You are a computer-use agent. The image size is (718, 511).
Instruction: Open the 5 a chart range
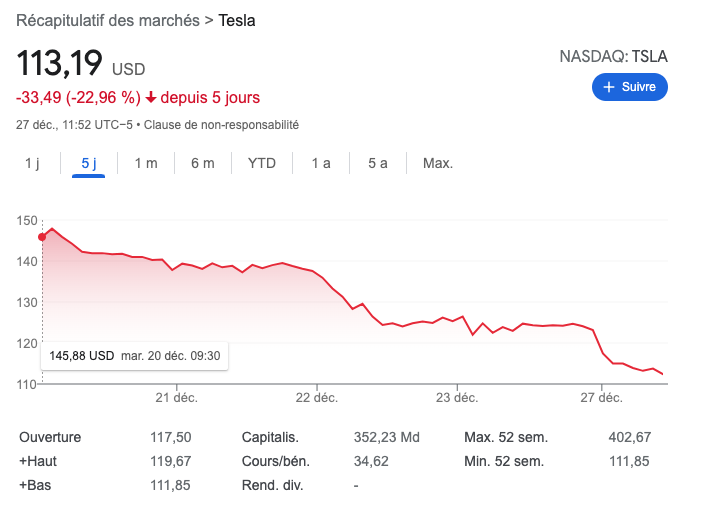(377, 163)
